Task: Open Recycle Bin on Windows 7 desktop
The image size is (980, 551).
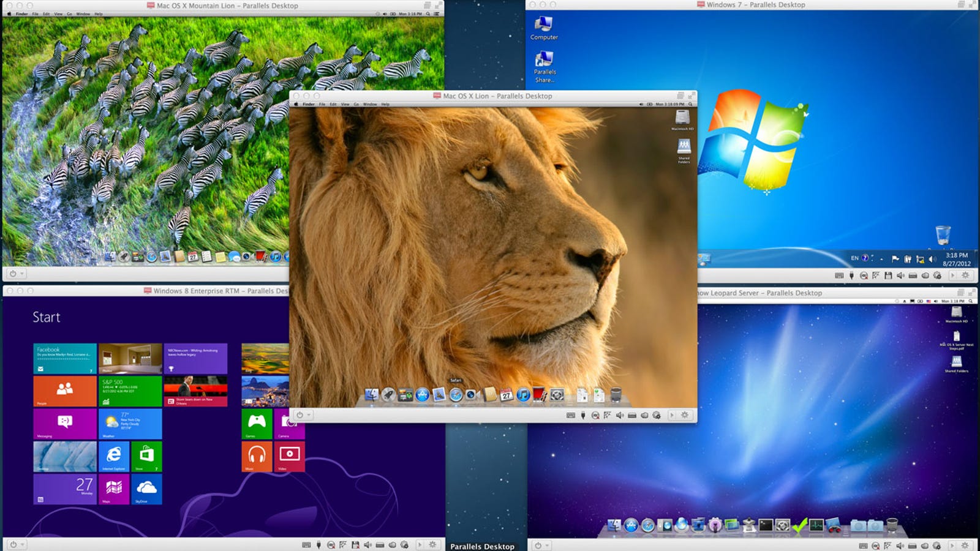Action: [x=943, y=234]
